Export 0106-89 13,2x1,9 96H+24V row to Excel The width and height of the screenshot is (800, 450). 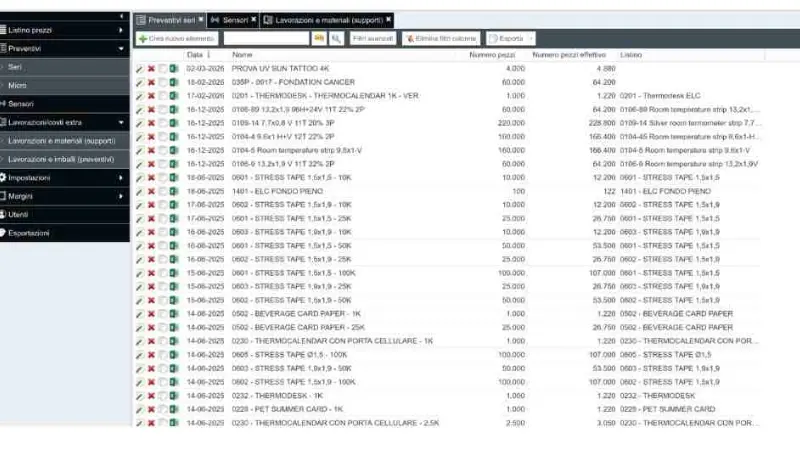174,109
